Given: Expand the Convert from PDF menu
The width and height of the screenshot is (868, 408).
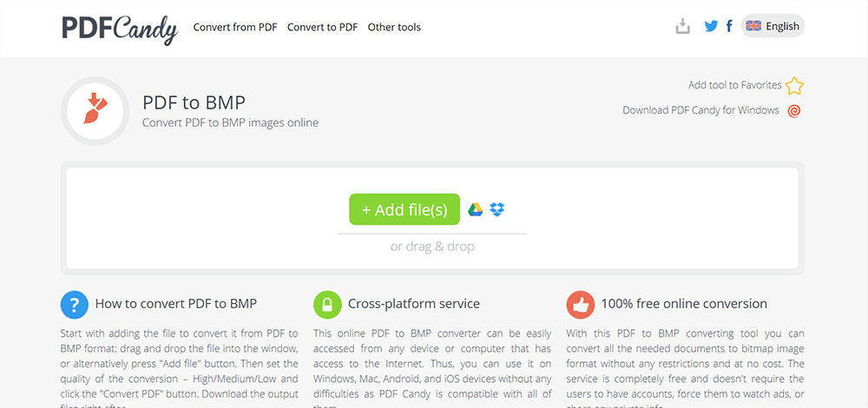Looking at the screenshot, I should click(235, 27).
